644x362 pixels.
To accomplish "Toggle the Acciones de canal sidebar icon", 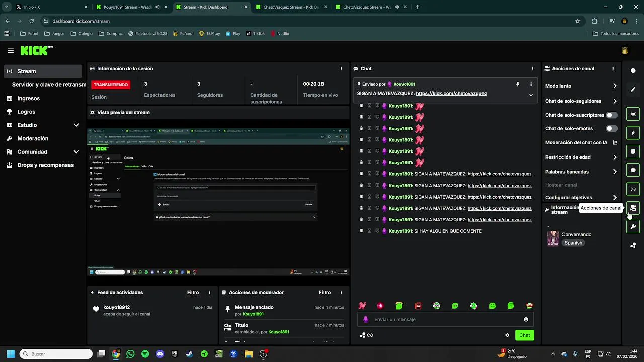I will pos(633,208).
